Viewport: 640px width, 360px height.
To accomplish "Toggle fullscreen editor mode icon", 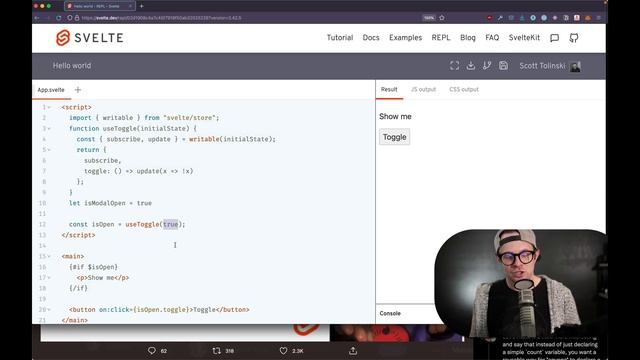I will [454, 66].
